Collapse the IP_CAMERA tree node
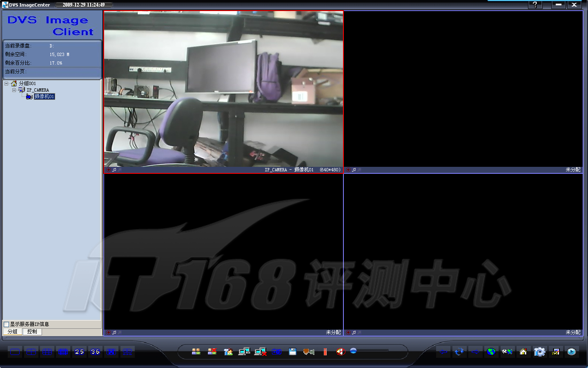Screen dimensions: 588x368 pos(14,90)
